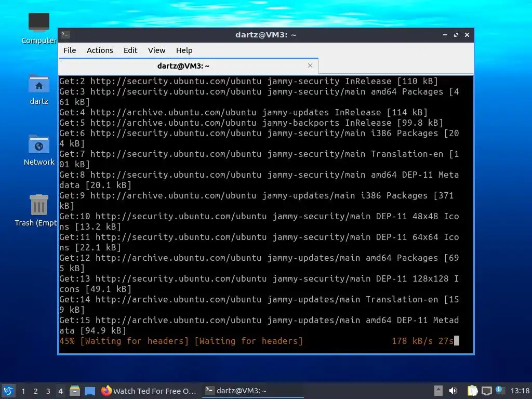
Task: Click the window title dartz@VM3: ~
Action: tap(265, 35)
